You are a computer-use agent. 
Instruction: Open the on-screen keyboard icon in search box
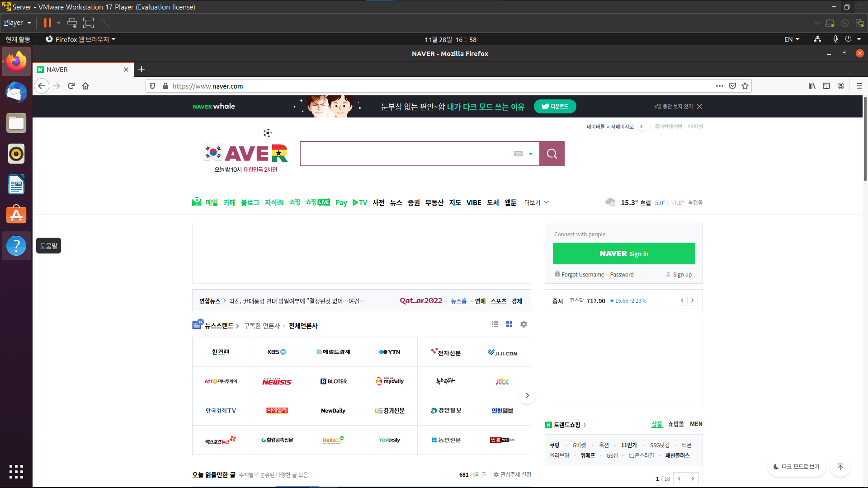pyautogui.click(x=518, y=154)
